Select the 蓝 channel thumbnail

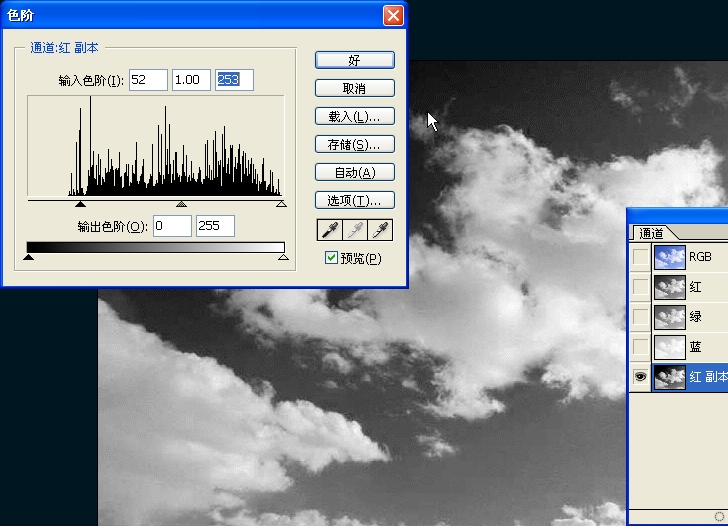pos(670,346)
